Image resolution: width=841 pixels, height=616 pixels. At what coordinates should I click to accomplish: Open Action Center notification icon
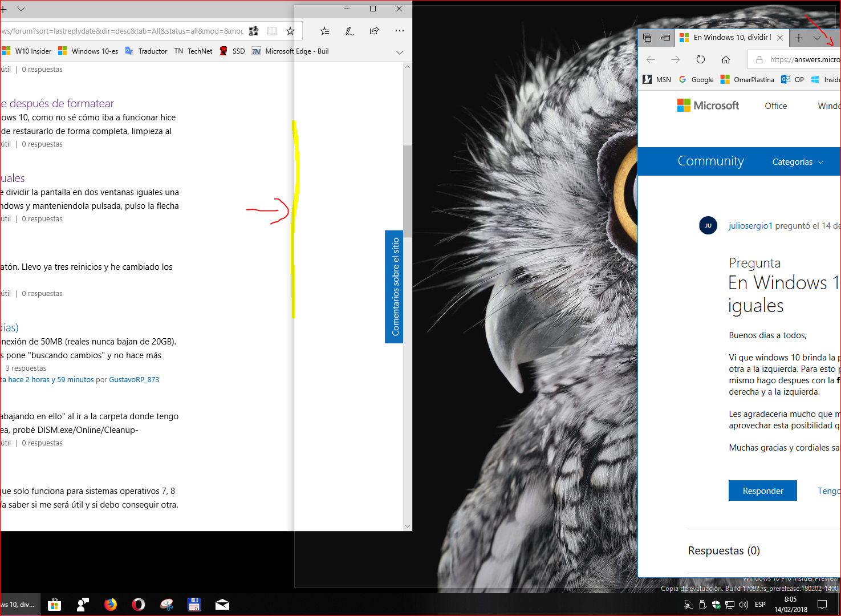822,605
